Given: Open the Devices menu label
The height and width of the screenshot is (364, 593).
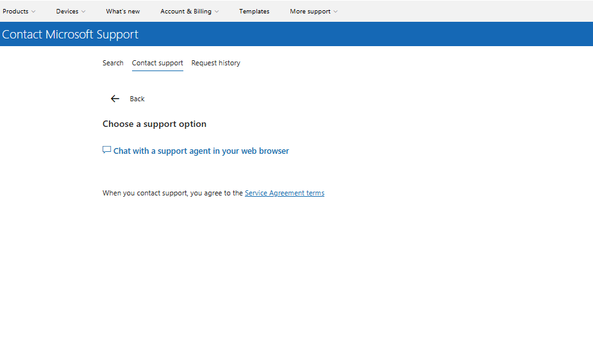Looking at the screenshot, I should (x=67, y=12).
